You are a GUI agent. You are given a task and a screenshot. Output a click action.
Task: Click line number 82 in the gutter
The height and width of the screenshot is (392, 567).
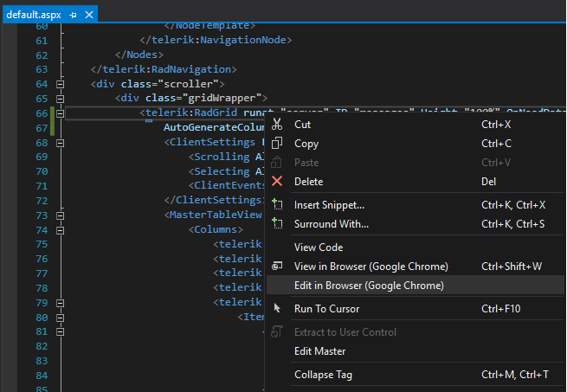point(42,346)
